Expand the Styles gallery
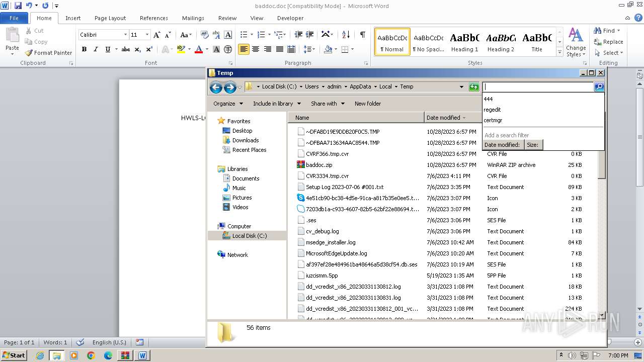This screenshot has width=644, height=362. (559, 52)
